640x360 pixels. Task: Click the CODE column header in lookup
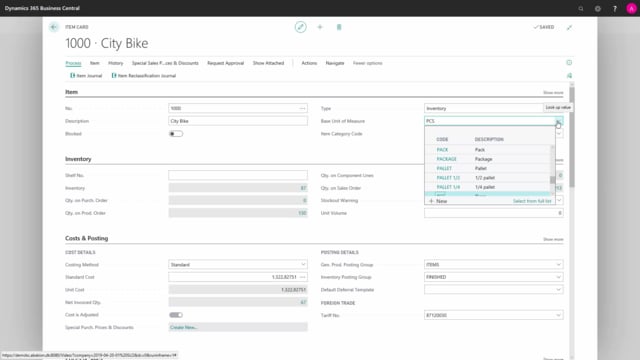coord(442,140)
